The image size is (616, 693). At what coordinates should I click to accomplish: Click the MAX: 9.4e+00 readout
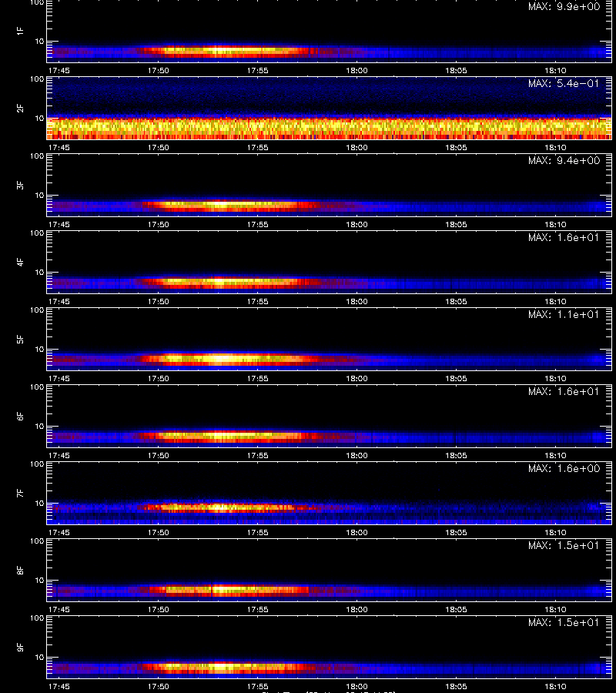click(x=564, y=160)
